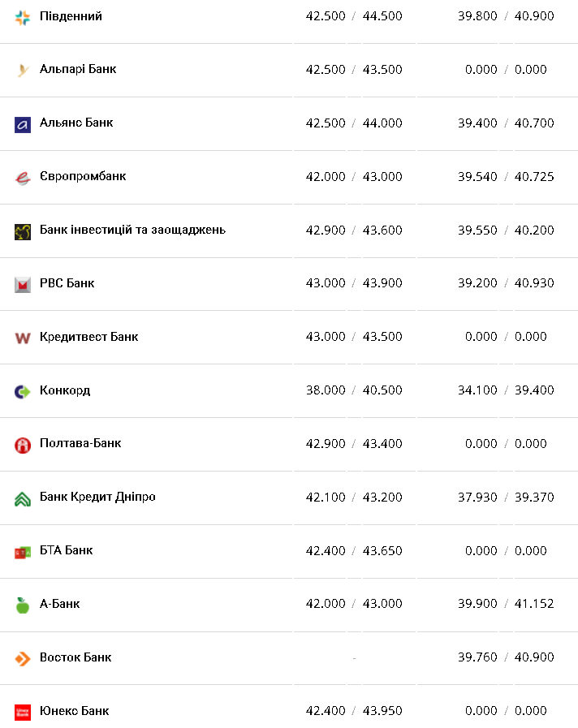The height and width of the screenshot is (728, 578).
Task: Click the Банк інвестицій та заощаджень logo
Action: (23, 231)
